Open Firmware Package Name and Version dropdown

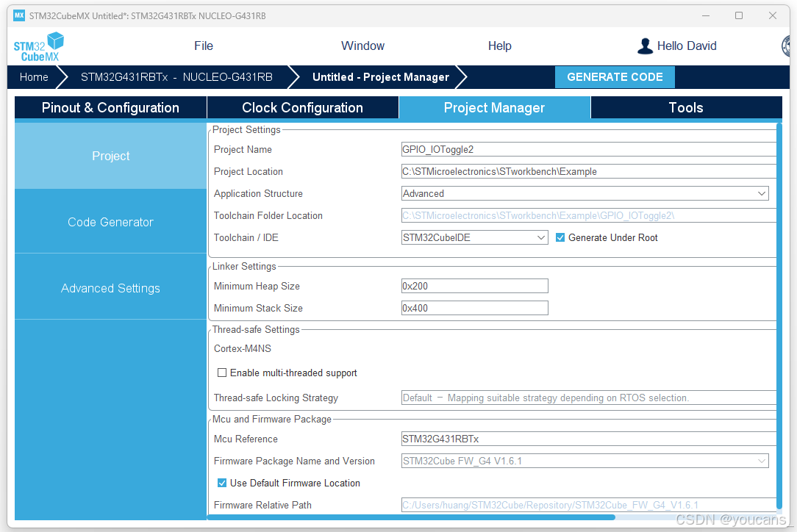[585, 461]
